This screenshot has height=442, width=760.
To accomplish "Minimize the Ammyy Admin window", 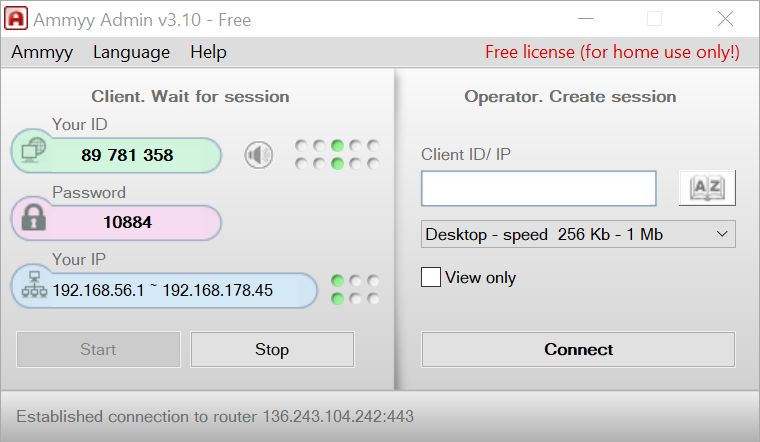I will coord(586,19).
